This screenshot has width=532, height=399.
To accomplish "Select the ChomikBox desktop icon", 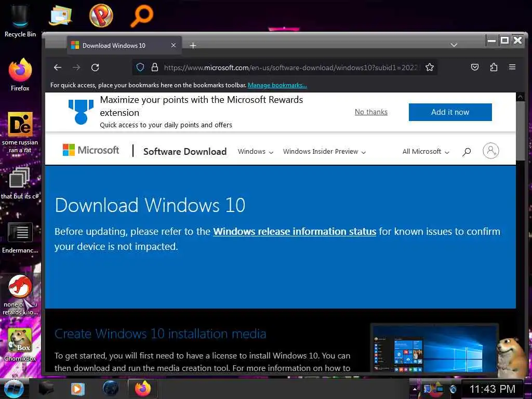I will tap(20, 345).
